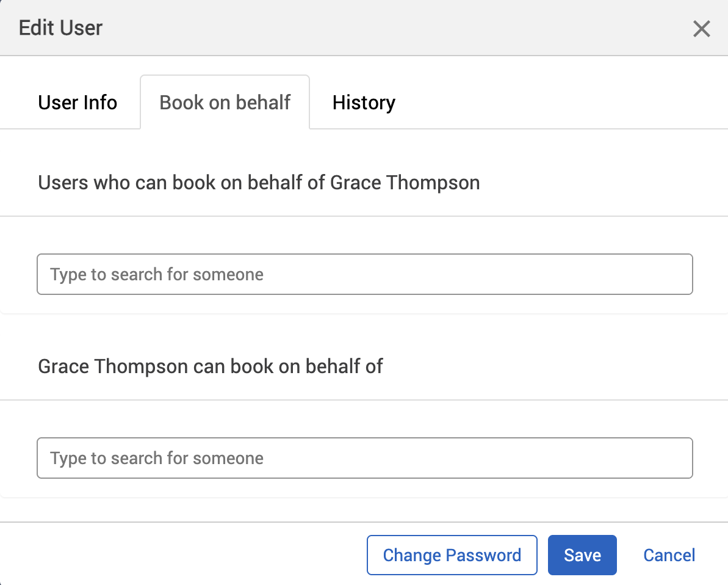
Task: View Grace Thompson's booking History
Action: tap(363, 102)
